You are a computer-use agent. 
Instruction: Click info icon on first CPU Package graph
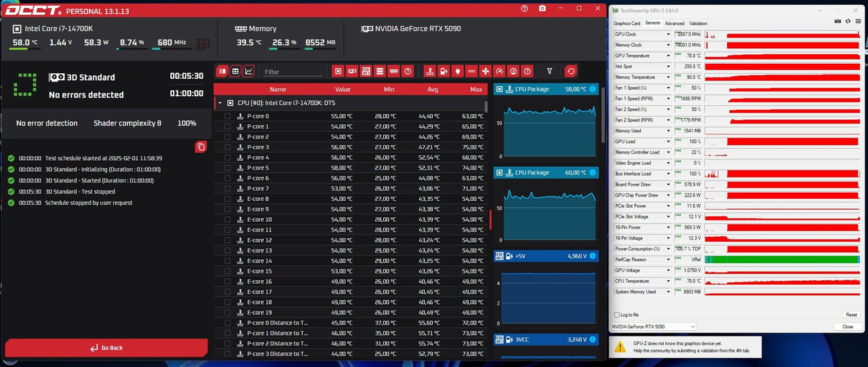click(x=593, y=89)
